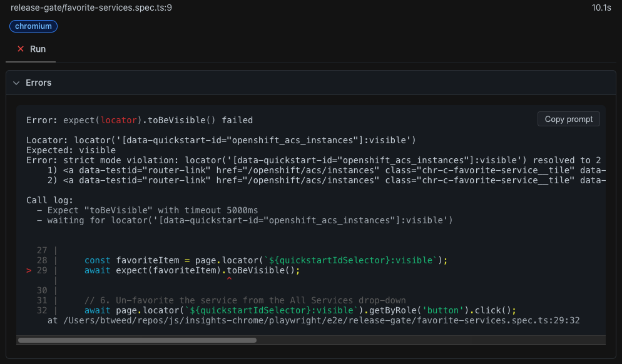Open the favorite-services.spec.ts:9 test title
This screenshot has height=364, width=622.
pyautogui.click(x=91, y=8)
